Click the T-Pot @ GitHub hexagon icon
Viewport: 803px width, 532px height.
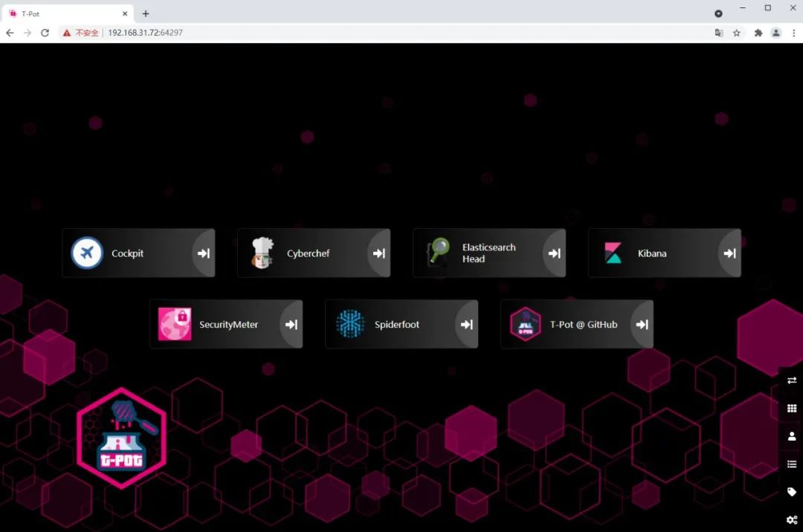click(526, 324)
